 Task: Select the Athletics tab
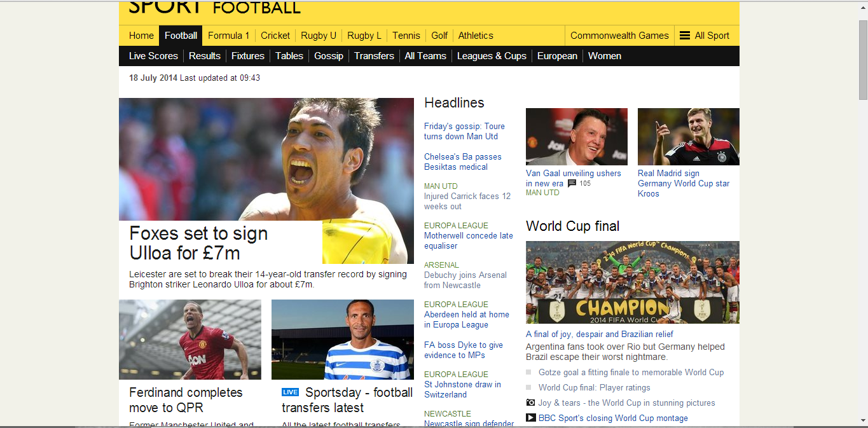[476, 36]
